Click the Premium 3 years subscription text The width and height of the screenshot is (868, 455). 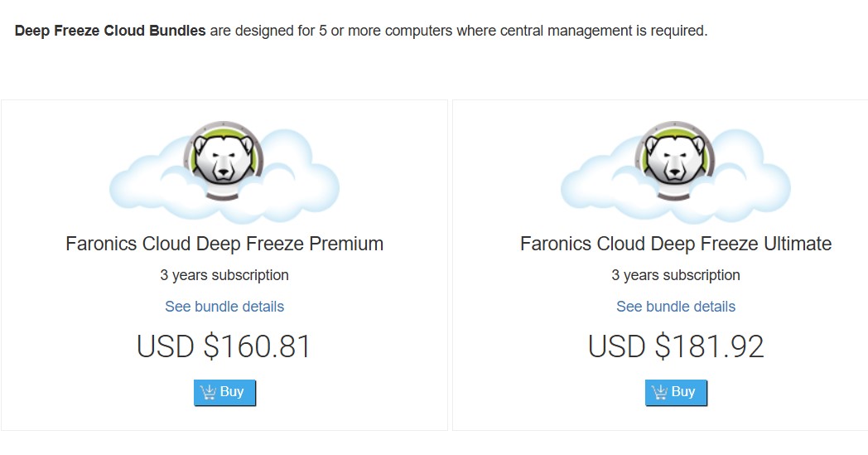coord(224,275)
